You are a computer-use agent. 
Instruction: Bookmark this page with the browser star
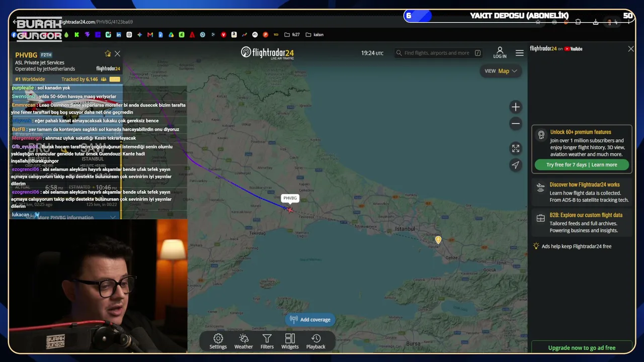click(538, 22)
